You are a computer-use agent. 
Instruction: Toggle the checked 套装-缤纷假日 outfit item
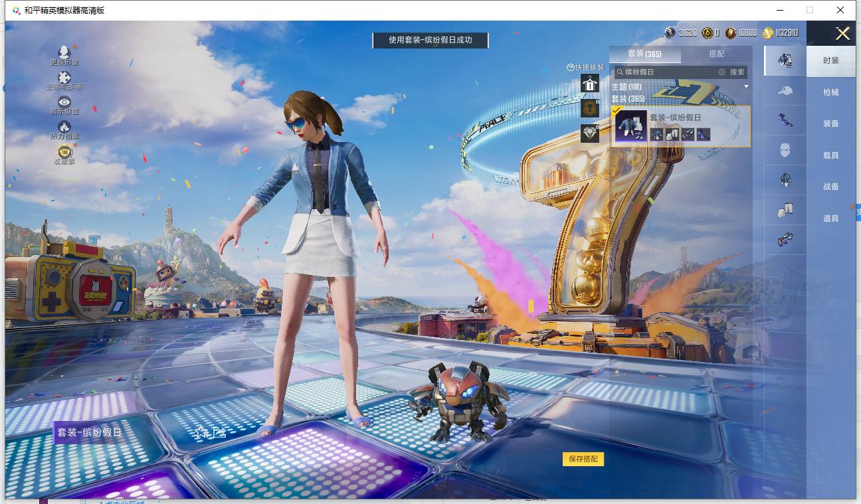[x=630, y=126]
